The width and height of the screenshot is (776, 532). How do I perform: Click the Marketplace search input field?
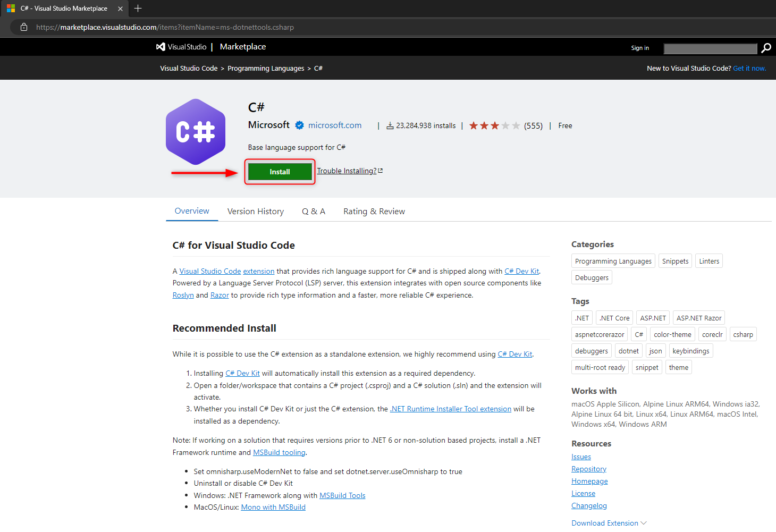click(711, 48)
